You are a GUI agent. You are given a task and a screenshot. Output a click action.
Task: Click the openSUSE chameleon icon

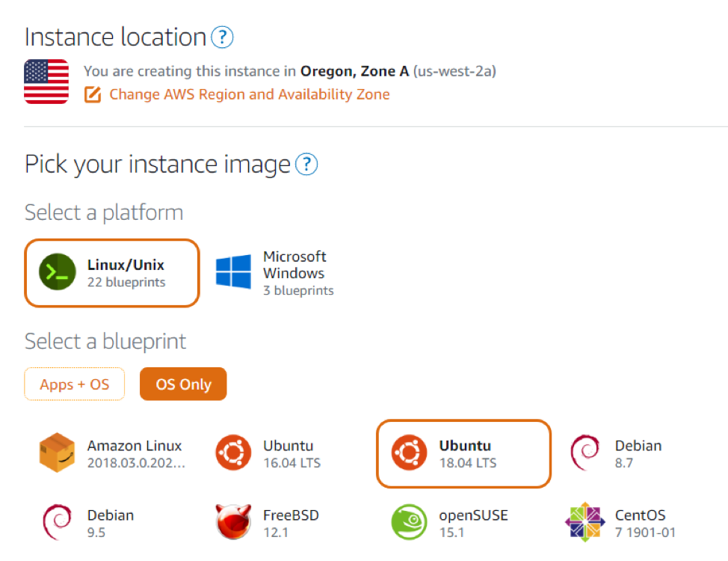point(409,522)
